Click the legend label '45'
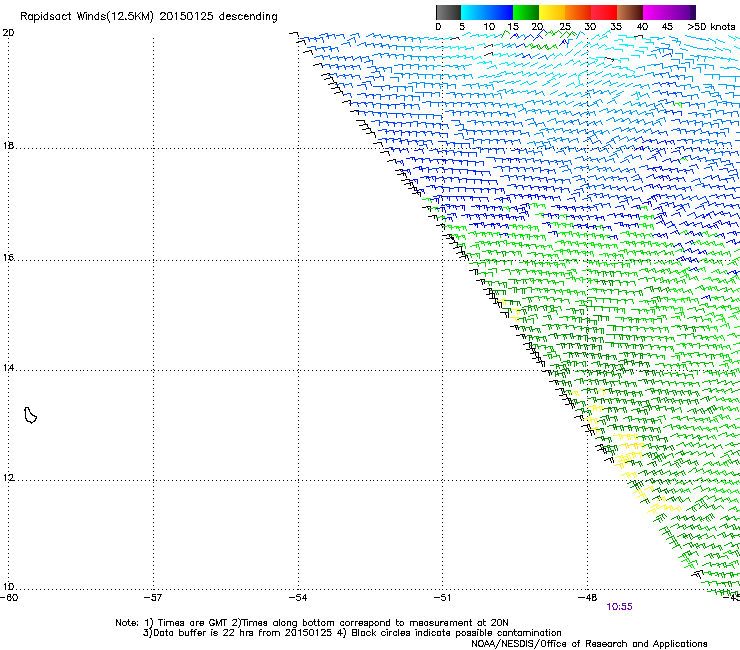740x650 pixels. point(667,27)
